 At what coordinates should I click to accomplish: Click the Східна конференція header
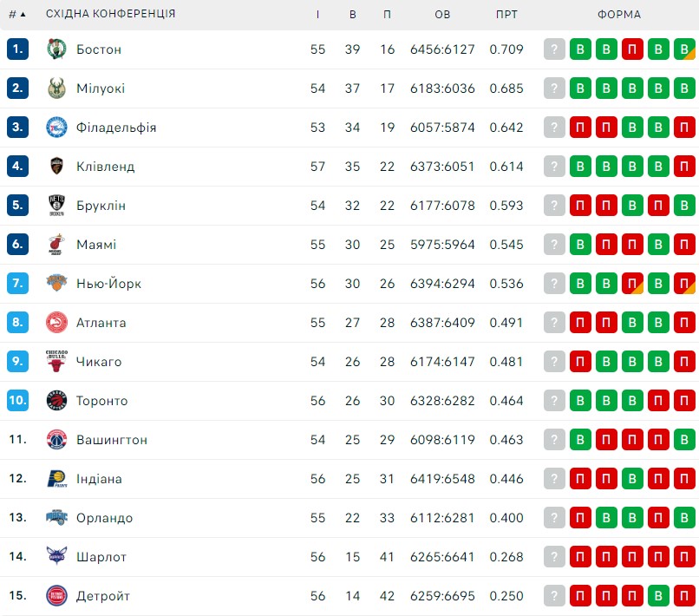(110, 14)
